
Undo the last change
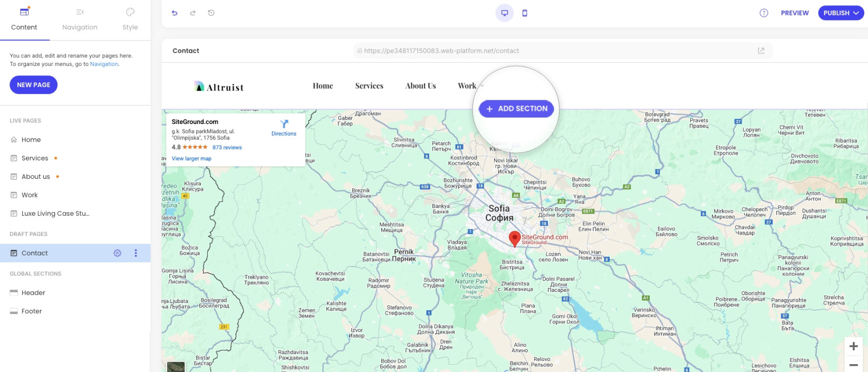click(x=175, y=13)
